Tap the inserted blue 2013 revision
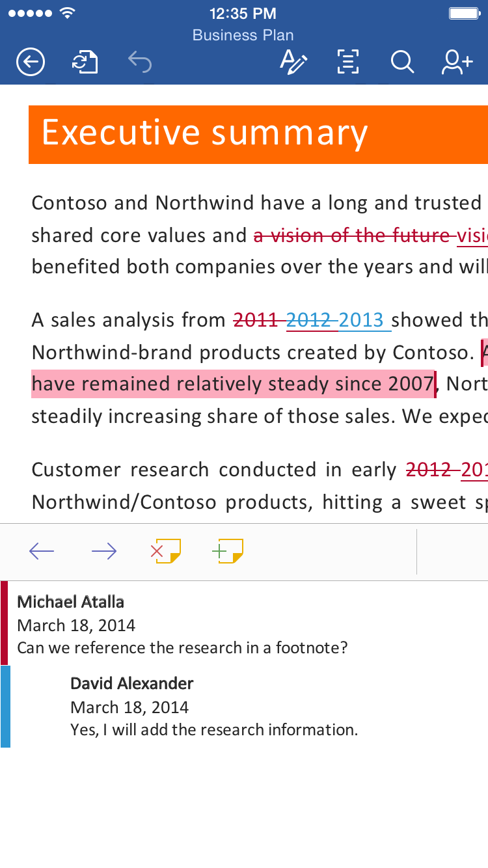The image size is (488, 868). click(x=364, y=320)
